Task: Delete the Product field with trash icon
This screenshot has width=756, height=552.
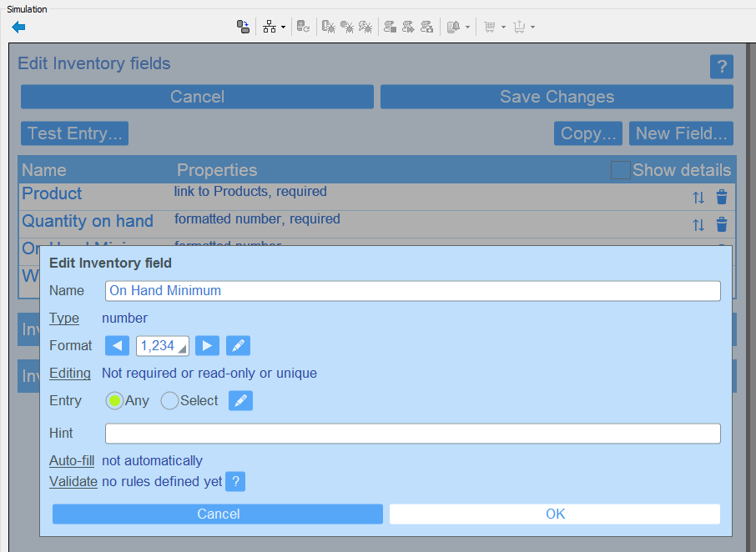Action: [722, 198]
